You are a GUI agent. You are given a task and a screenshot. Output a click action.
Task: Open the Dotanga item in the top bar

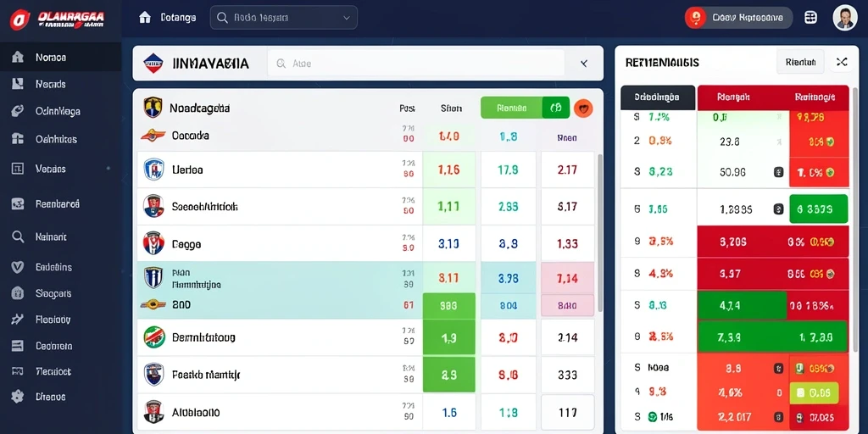point(167,18)
